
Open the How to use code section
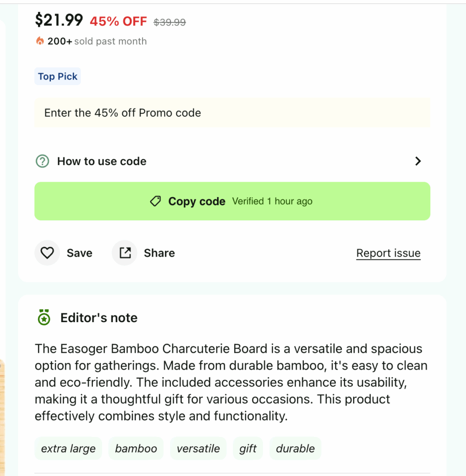(x=102, y=161)
